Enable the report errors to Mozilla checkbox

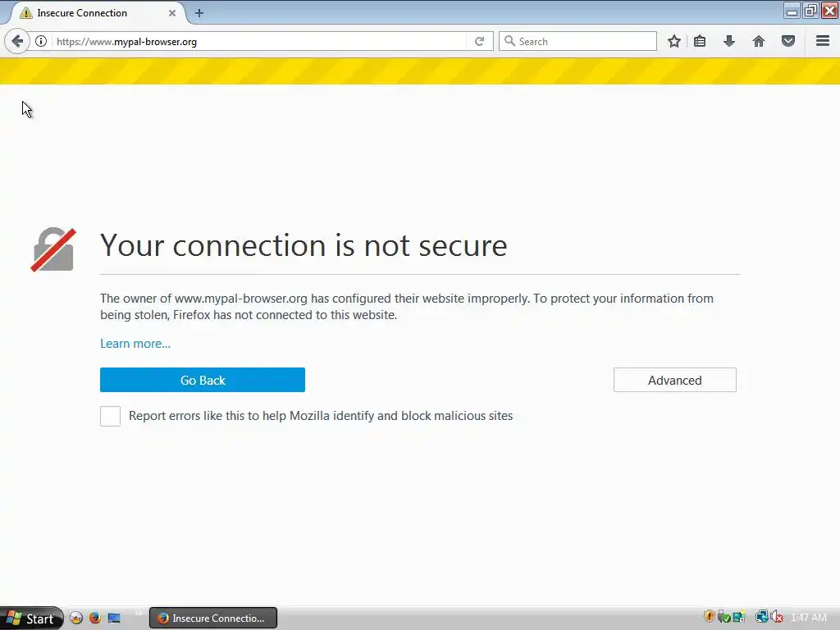click(111, 416)
